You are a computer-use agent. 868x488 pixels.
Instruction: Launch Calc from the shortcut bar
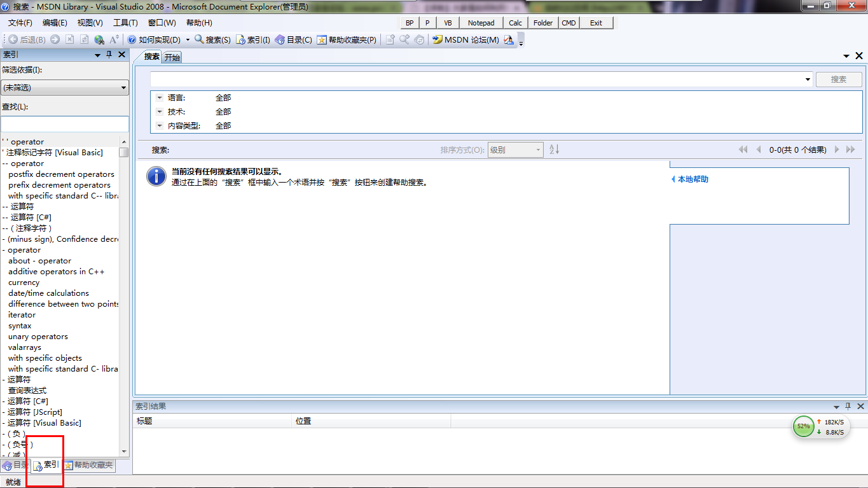point(515,23)
